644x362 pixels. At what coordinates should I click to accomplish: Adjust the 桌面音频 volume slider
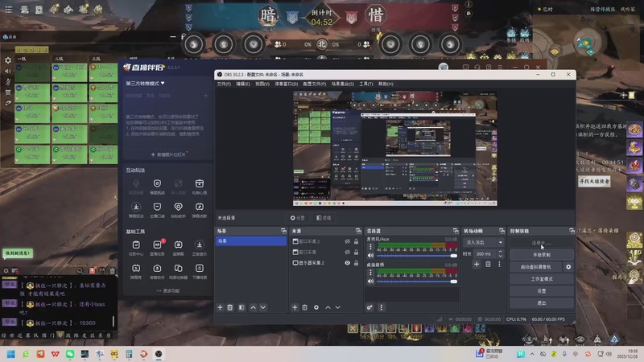click(417, 281)
